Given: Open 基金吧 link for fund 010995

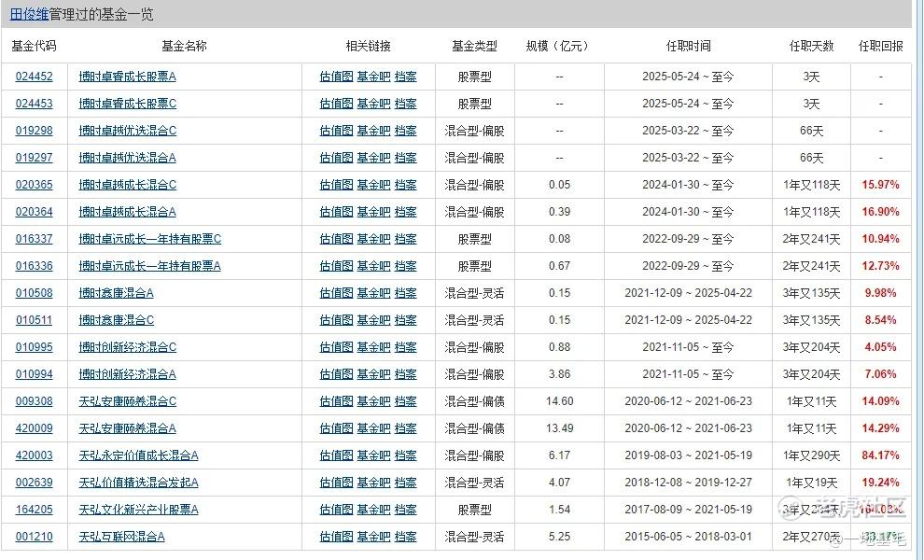Looking at the screenshot, I should pyautogui.click(x=373, y=347).
